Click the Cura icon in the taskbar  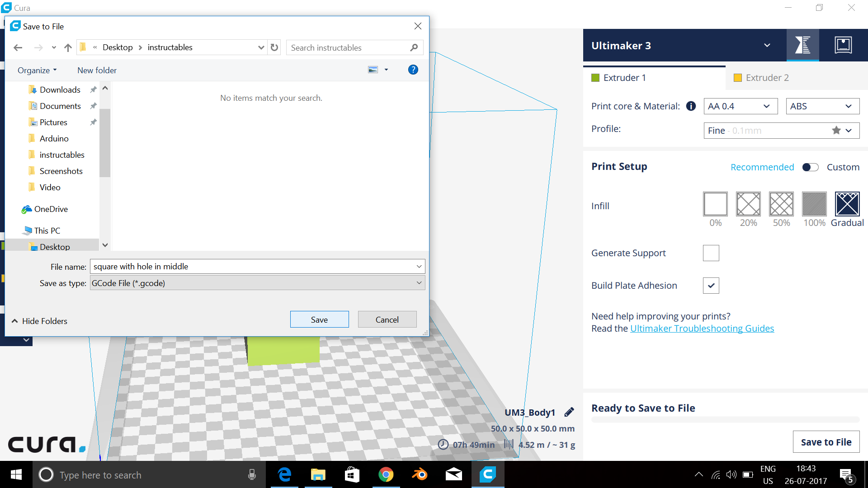[488, 475]
